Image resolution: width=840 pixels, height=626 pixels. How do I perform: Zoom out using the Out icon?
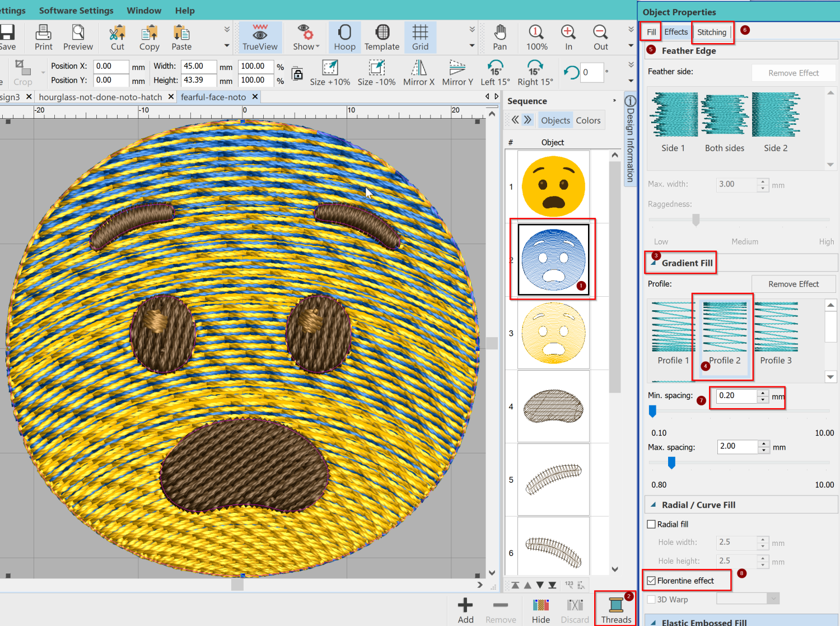[600, 37]
